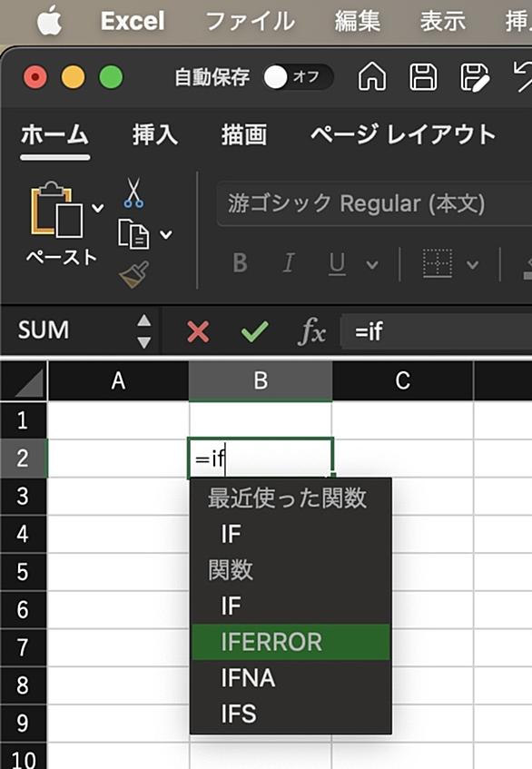Open the Excel application menu
532x769 pixels.
coord(133,22)
